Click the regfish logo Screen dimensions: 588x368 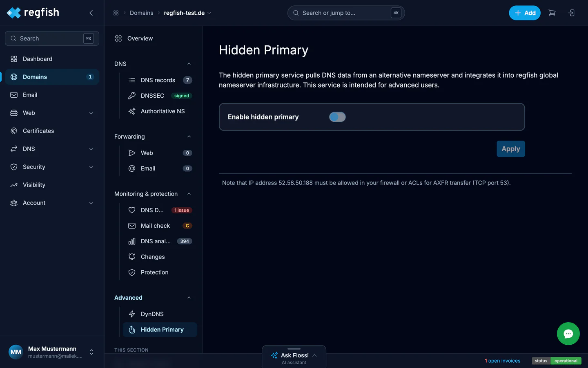[33, 13]
